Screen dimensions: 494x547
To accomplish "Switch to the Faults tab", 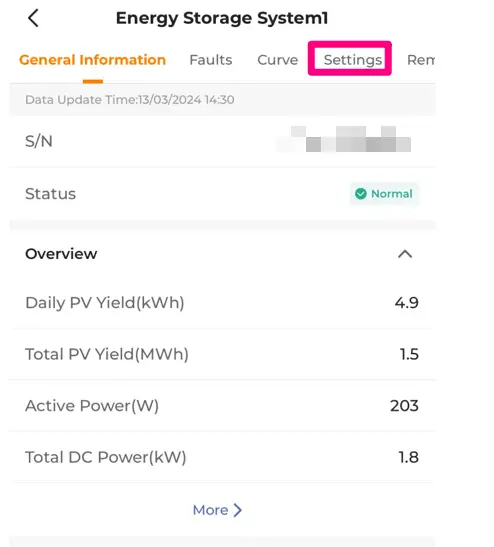I will pyautogui.click(x=211, y=60).
